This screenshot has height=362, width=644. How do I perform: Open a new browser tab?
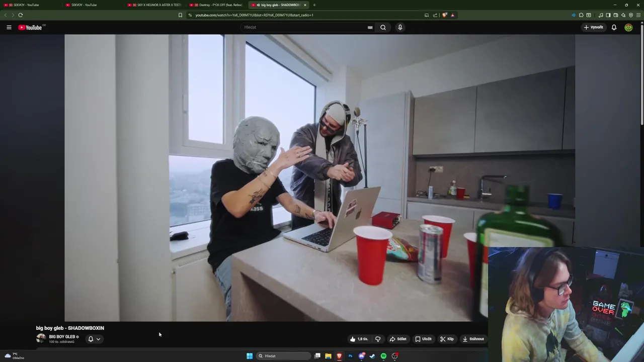tap(314, 5)
